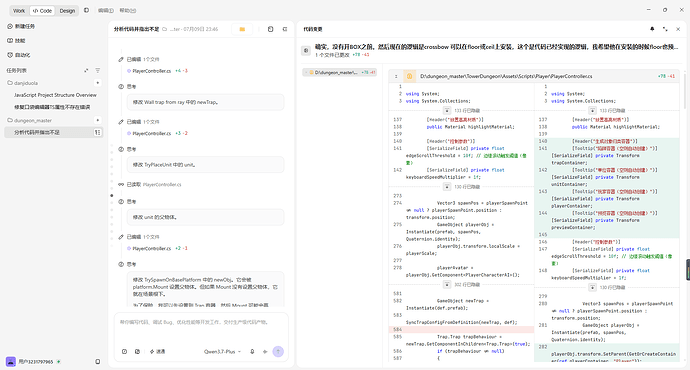
Task: Add a task in the dungeon_master project
Action: point(97,120)
